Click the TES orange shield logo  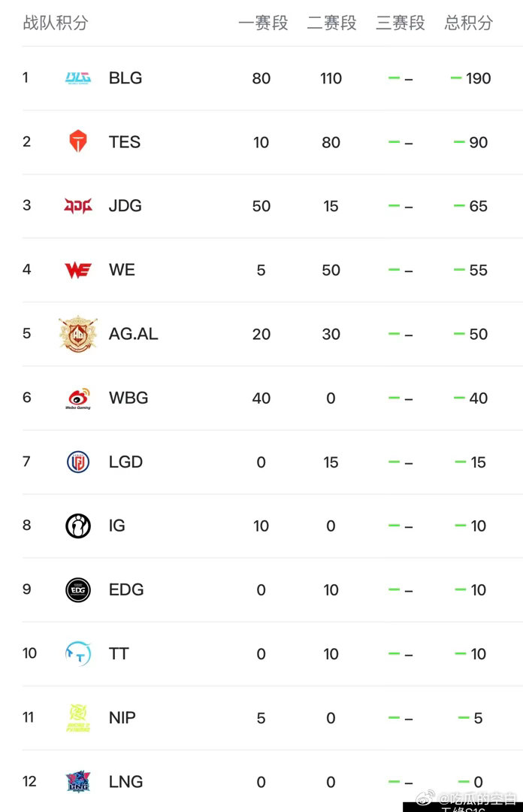[x=78, y=141]
